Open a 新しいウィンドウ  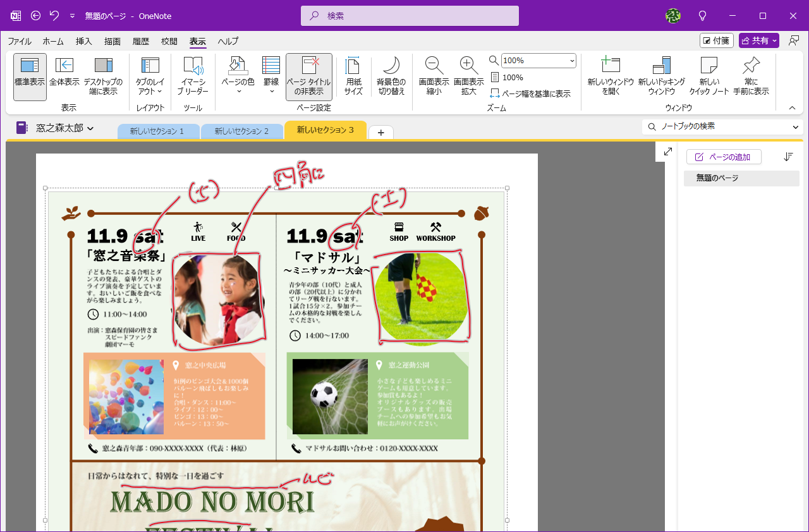click(x=611, y=75)
